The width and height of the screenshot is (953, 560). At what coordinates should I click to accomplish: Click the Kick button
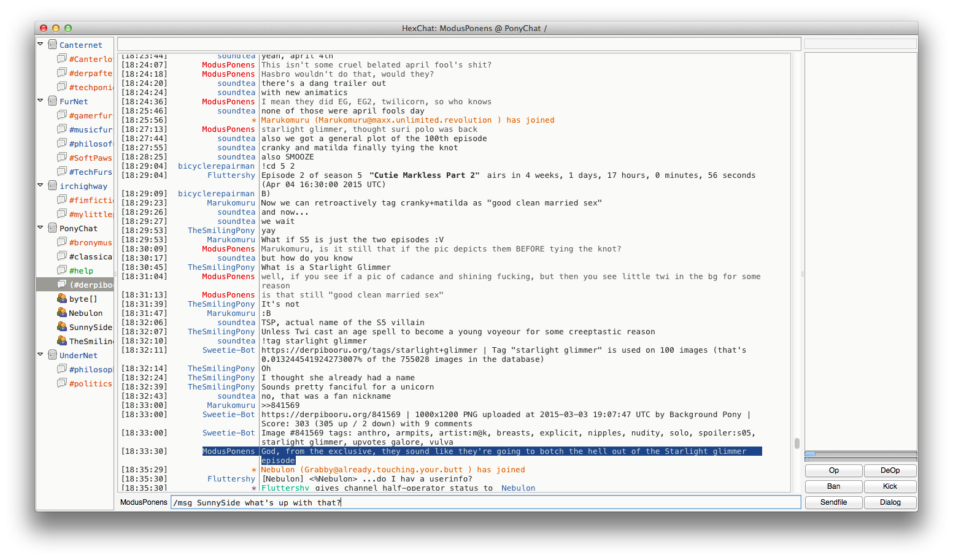890,486
